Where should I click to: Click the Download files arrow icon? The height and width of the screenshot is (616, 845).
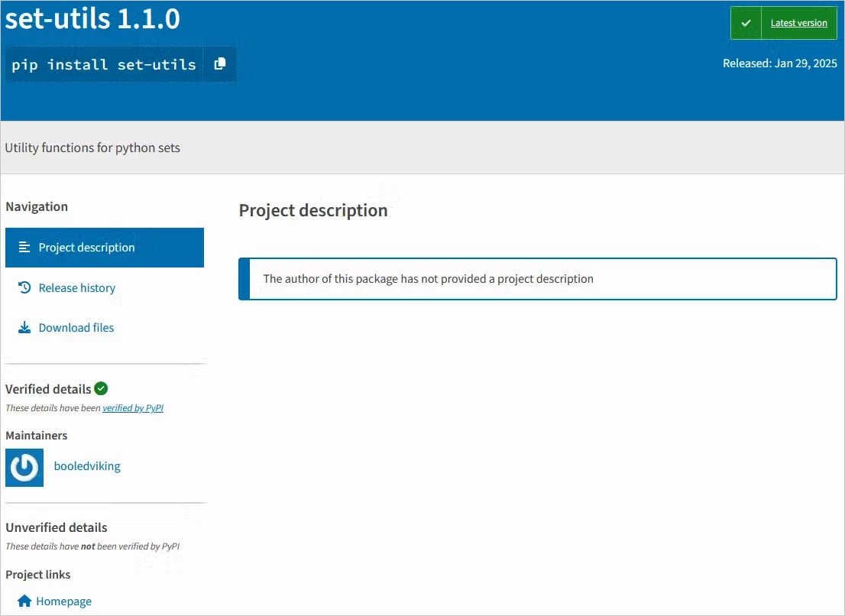pos(24,328)
